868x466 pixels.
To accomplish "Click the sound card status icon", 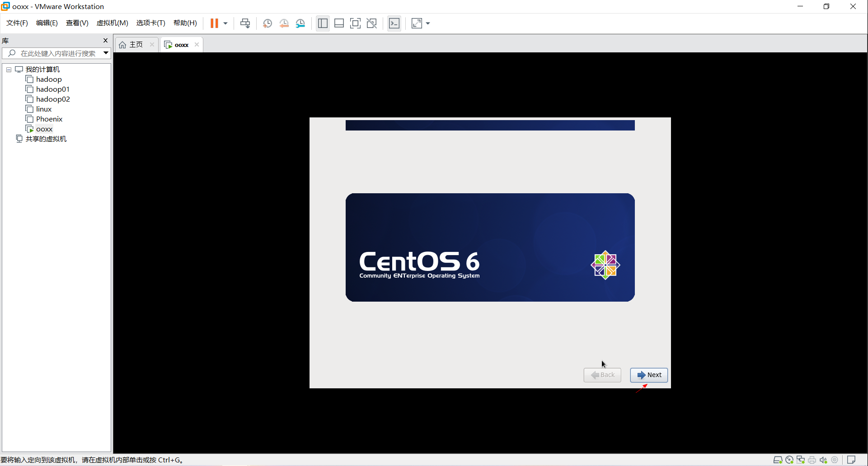I will point(823,460).
